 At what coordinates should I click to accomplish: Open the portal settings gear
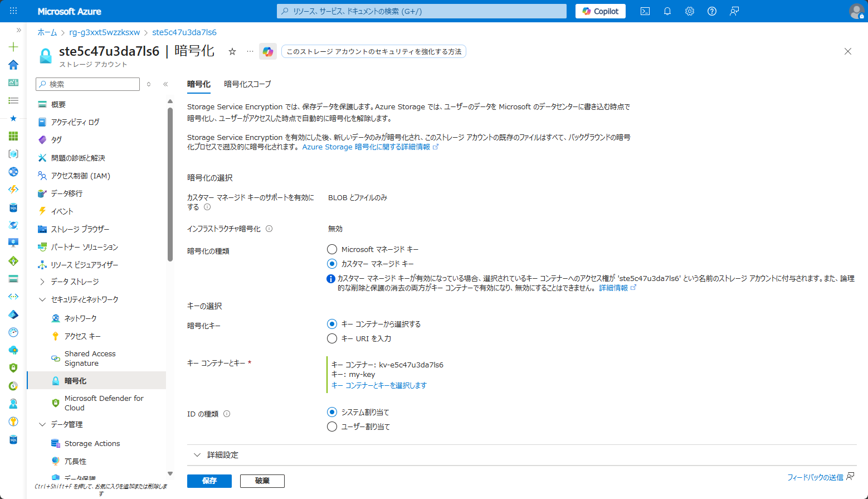tap(689, 11)
